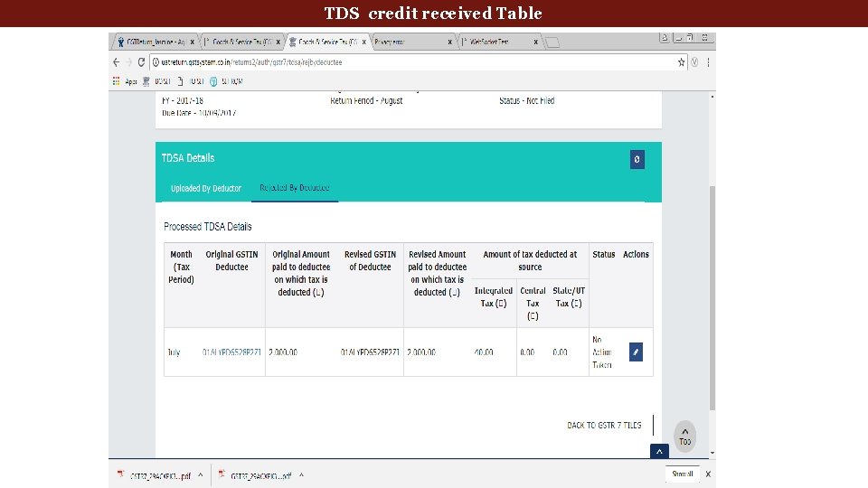Select the 'No Action Taken' status cell

coord(602,352)
